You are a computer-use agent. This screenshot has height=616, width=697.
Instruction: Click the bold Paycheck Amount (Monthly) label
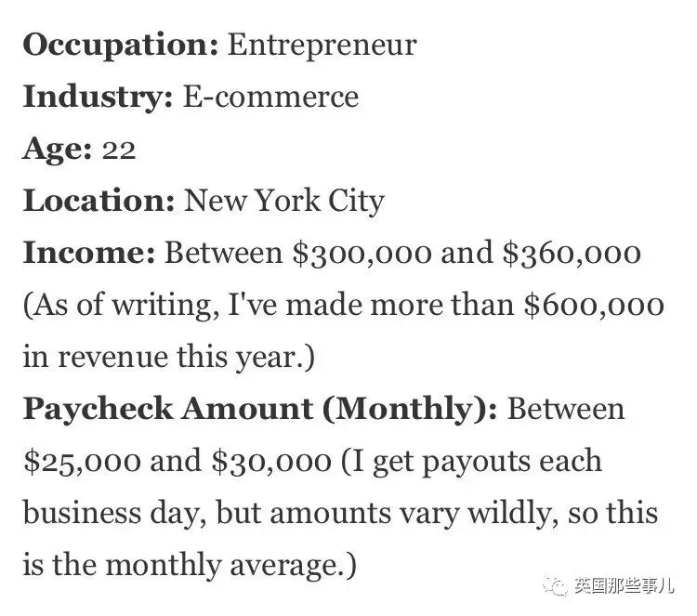click(260, 410)
